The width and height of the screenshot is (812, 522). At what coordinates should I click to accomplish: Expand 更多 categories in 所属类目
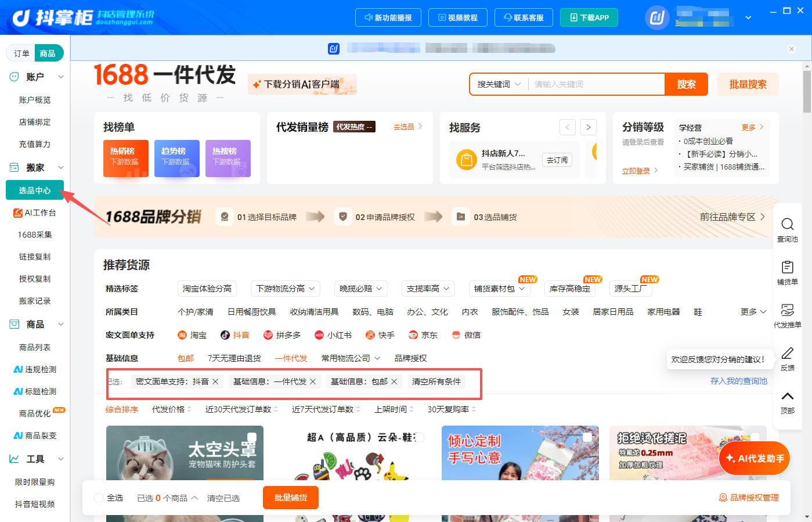pos(753,312)
